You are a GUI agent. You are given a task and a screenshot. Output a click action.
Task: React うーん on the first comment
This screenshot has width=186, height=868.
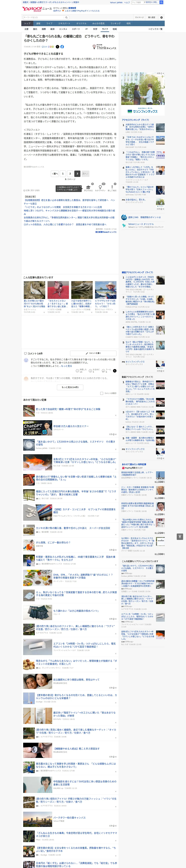[x=106, y=371]
